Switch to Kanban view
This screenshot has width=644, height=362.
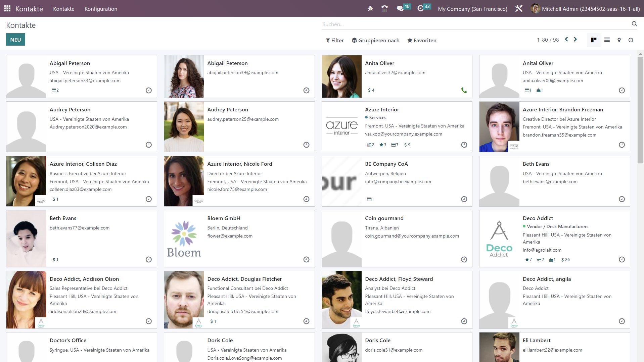[x=594, y=40]
